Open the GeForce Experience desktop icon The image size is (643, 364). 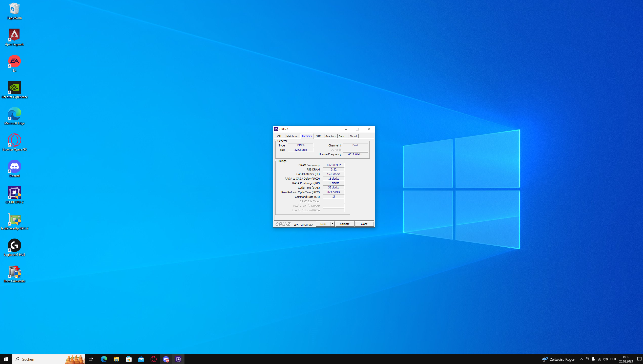tap(14, 88)
